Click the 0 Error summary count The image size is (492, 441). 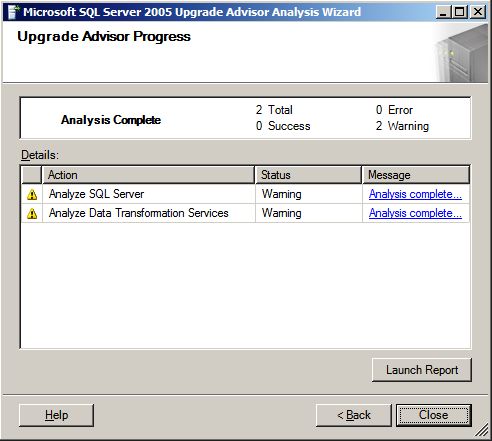tap(394, 110)
